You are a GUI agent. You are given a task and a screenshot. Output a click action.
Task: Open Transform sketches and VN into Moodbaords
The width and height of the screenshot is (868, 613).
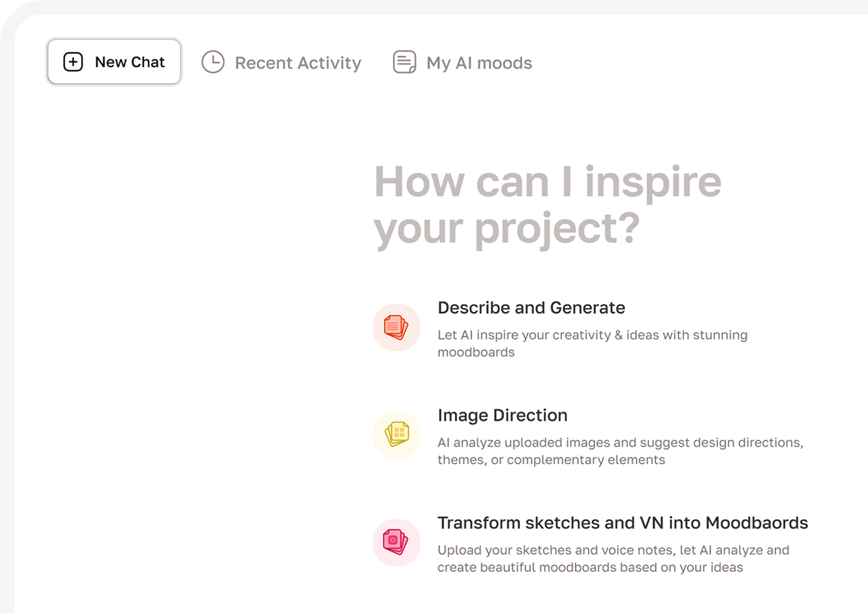tap(622, 523)
